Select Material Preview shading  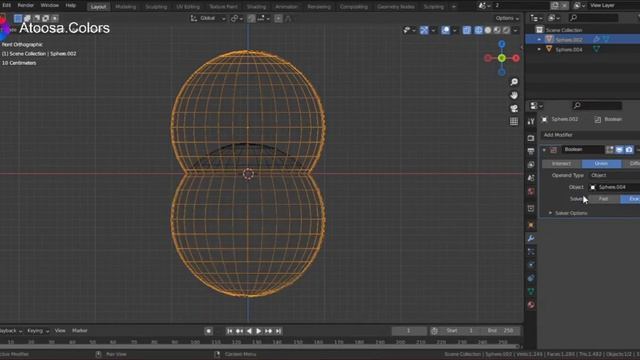(497, 30)
